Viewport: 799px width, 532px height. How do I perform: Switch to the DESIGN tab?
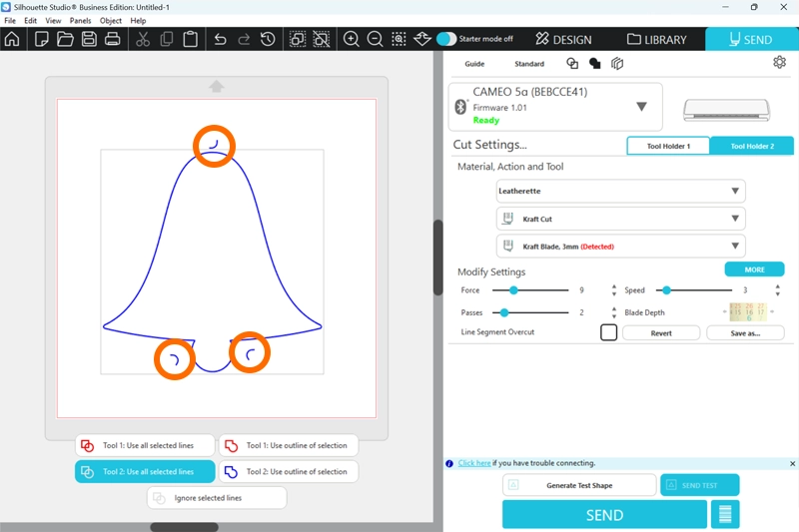coord(563,40)
